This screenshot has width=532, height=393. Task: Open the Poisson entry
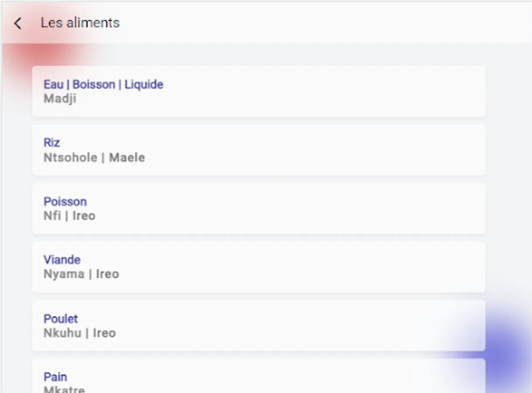(x=258, y=209)
